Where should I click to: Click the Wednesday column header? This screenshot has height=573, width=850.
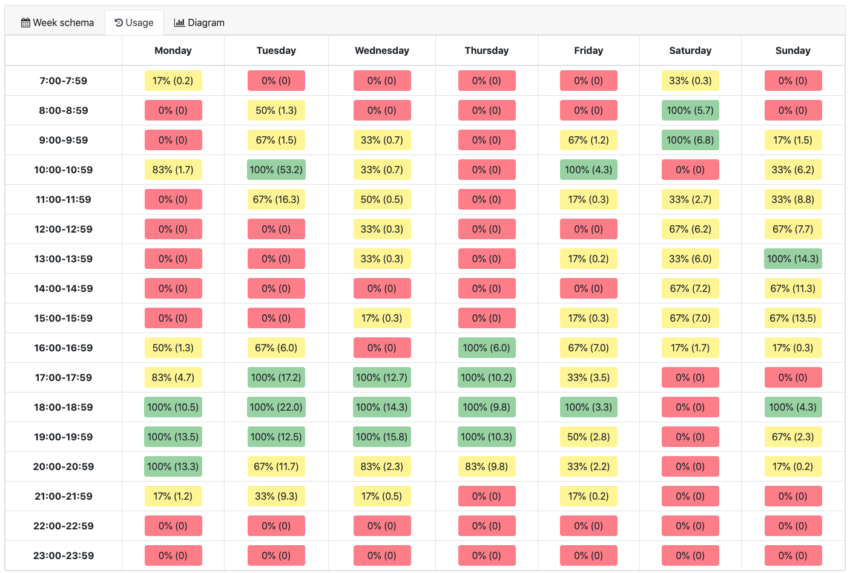point(382,51)
